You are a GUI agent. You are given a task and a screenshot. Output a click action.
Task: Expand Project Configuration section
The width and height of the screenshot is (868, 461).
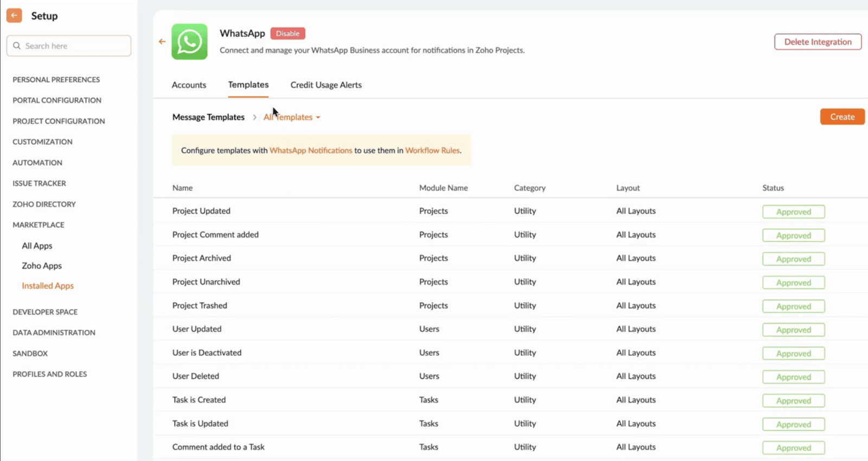tap(59, 121)
